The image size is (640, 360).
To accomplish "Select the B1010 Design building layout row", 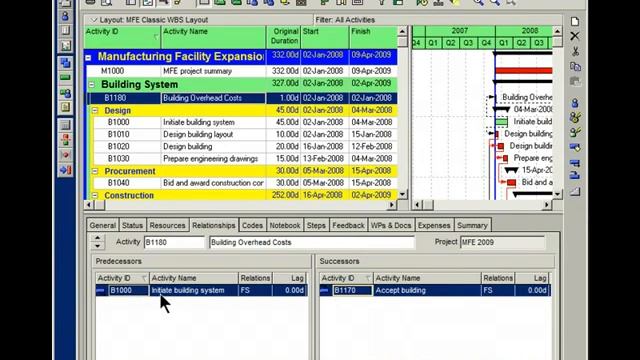I will click(245, 134).
